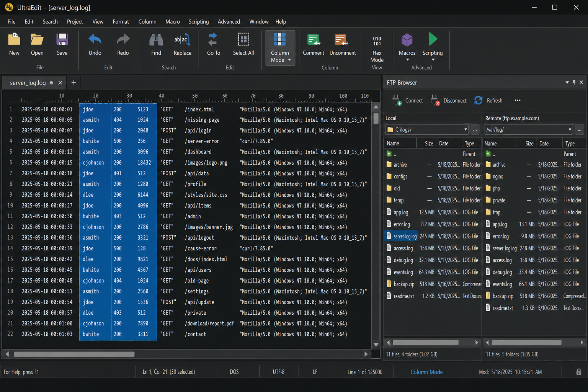Open the Find binoculars tool

pyautogui.click(x=156, y=39)
